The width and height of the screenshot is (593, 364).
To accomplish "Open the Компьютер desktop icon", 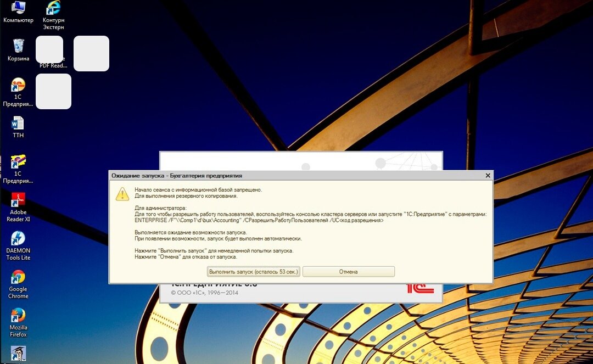I will [x=18, y=12].
